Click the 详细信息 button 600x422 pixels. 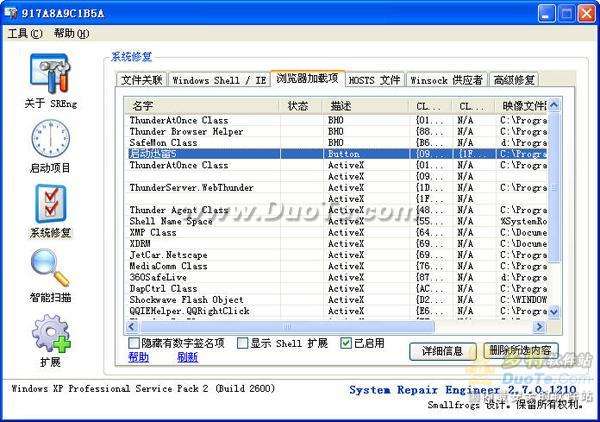pos(443,351)
